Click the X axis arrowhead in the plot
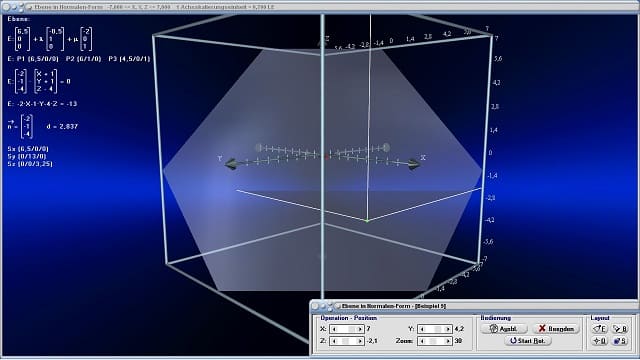 click(x=413, y=164)
